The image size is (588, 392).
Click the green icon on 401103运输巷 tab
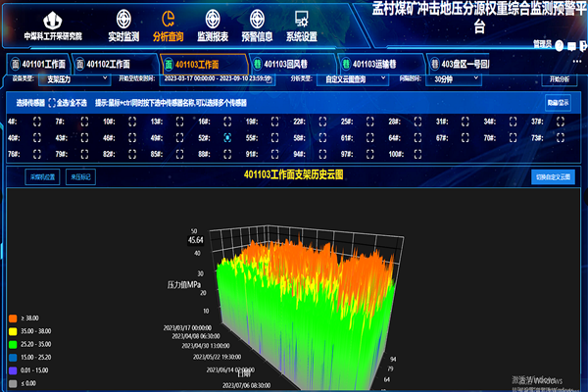343,64
